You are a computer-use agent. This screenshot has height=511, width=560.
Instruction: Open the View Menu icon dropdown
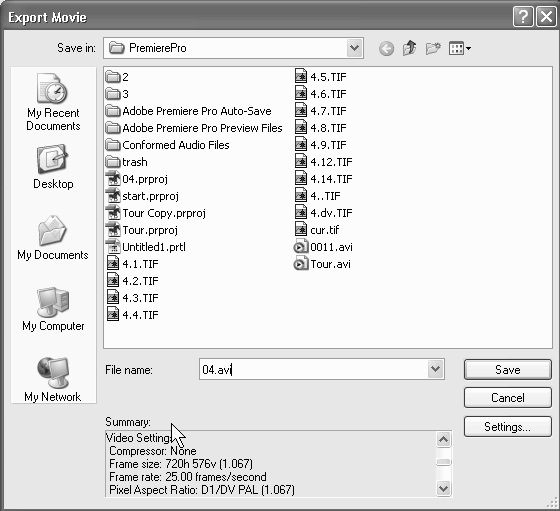coord(460,48)
